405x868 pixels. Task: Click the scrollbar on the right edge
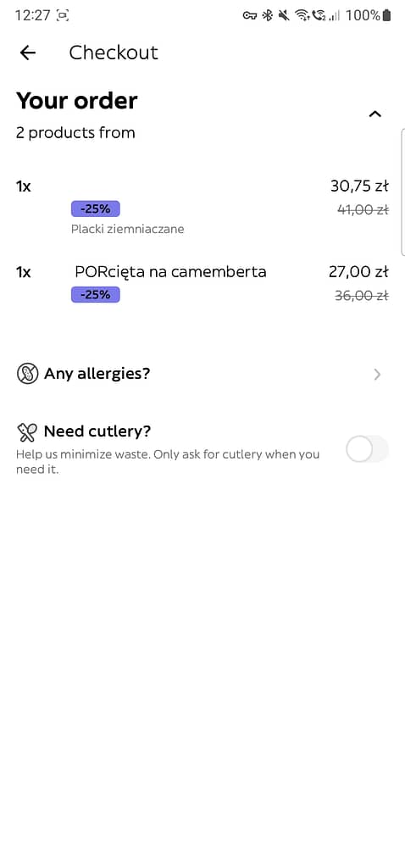(402, 191)
